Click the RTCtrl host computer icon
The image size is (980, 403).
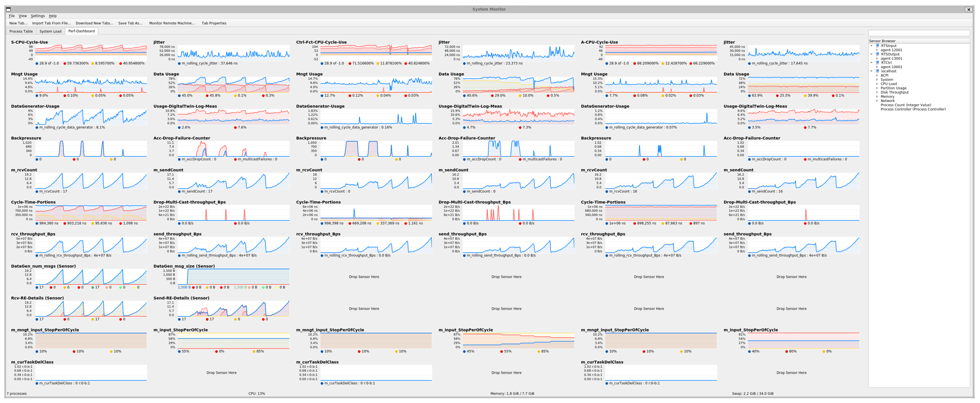pyautogui.click(x=877, y=62)
